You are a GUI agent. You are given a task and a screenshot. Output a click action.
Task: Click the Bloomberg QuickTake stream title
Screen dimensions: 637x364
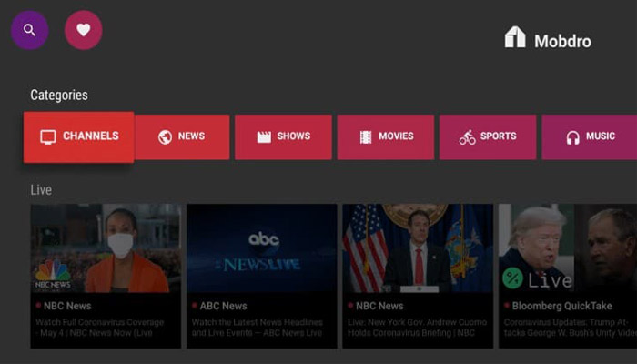coord(561,306)
